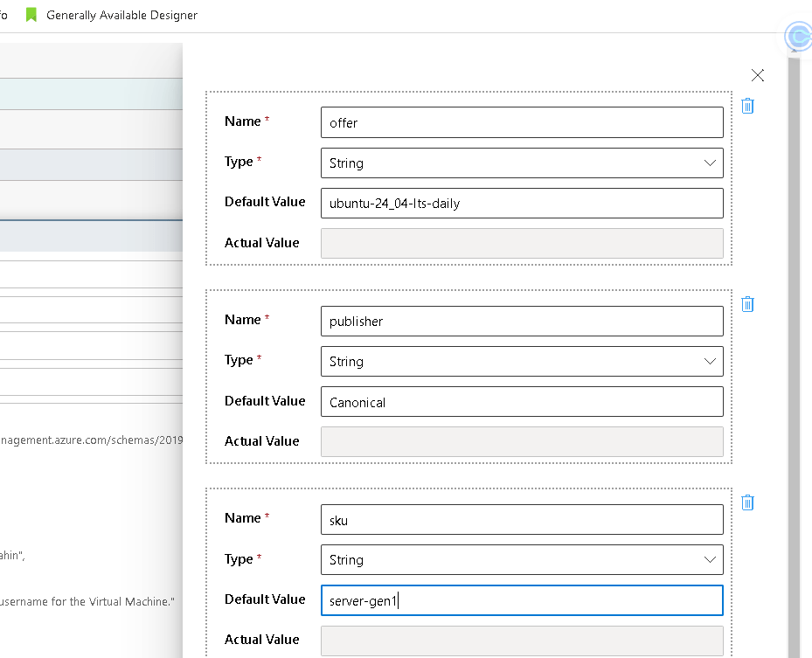
Task: Click the Default Value field containing Canonical
Action: [x=522, y=402]
